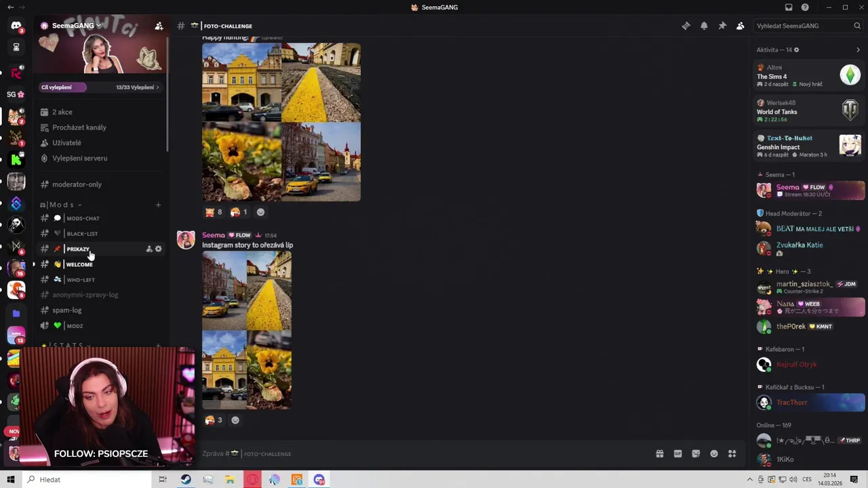The height and width of the screenshot is (488, 868).
Task: Open the emoji picker in message bar
Action: 714,453
